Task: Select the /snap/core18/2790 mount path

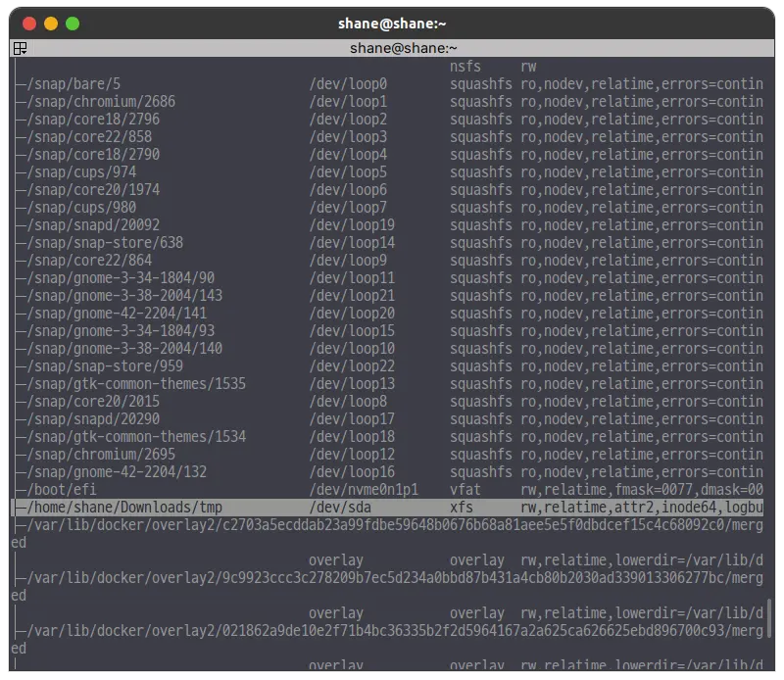Action: (x=93, y=155)
